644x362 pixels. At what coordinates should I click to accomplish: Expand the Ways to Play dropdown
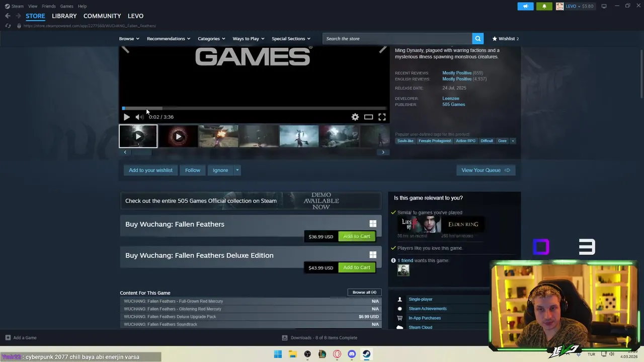click(x=249, y=39)
